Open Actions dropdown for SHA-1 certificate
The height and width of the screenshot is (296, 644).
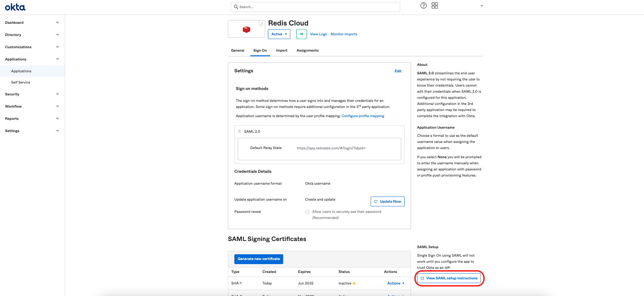tap(395, 283)
